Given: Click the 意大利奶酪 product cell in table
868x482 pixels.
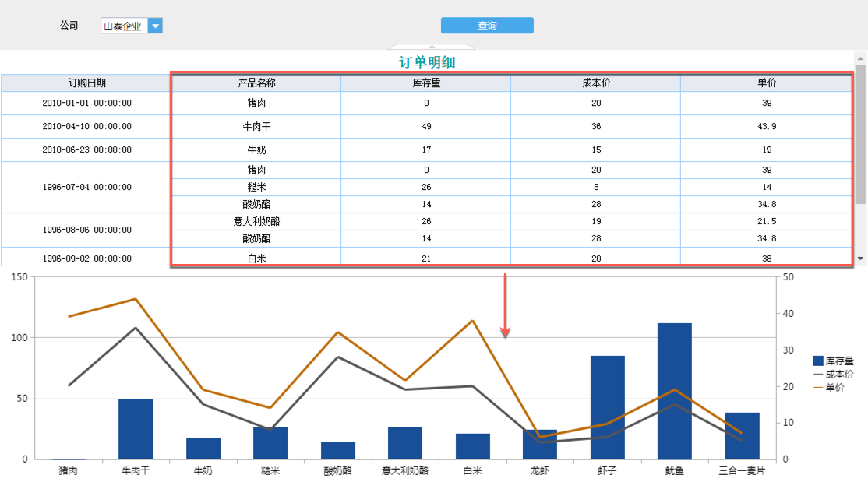Looking at the screenshot, I should pos(256,221).
